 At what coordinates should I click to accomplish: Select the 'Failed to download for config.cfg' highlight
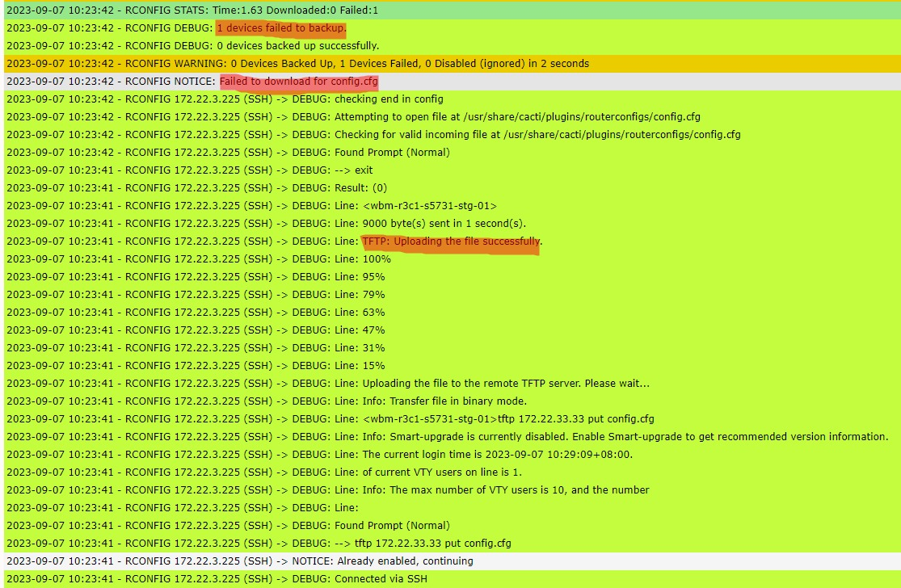pyautogui.click(x=299, y=81)
